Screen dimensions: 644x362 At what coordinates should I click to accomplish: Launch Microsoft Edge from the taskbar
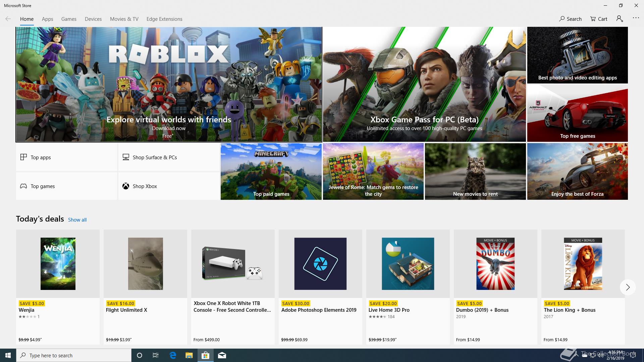coord(173,355)
